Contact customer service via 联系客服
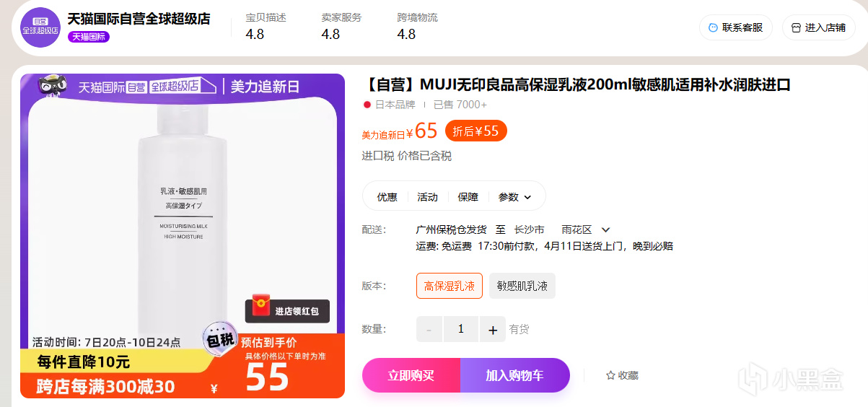This screenshot has width=868, height=407. tap(735, 27)
